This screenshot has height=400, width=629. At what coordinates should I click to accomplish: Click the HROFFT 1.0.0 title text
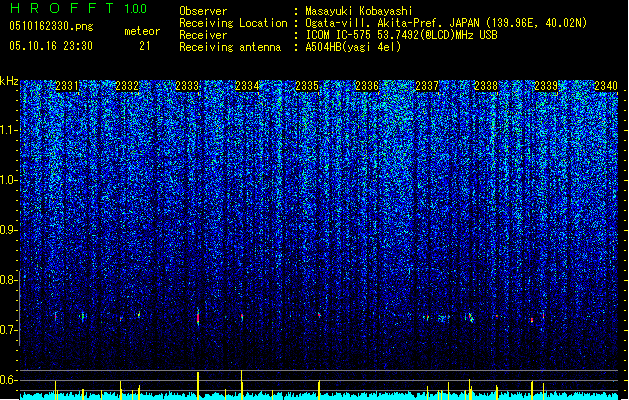pyautogui.click(x=79, y=8)
